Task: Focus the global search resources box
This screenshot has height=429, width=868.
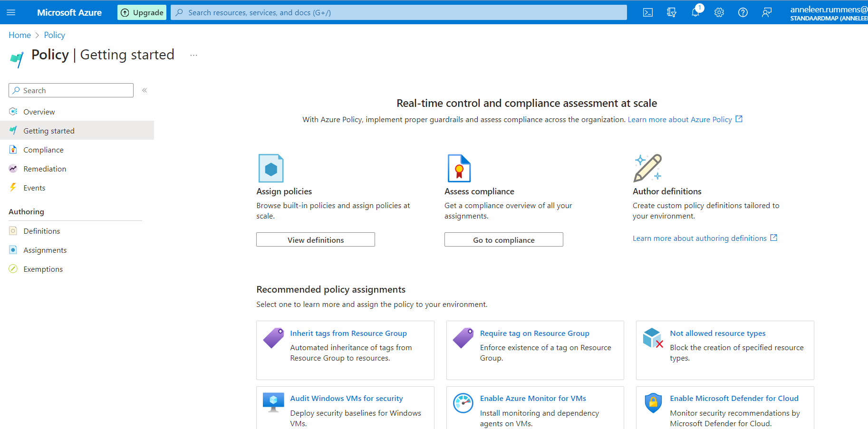Action: (399, 12)
